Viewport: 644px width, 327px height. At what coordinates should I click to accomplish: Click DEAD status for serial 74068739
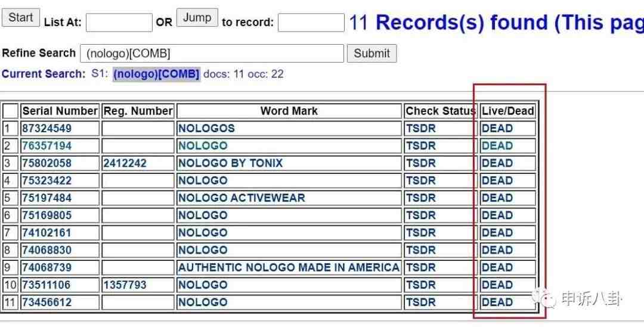[497, 267]
